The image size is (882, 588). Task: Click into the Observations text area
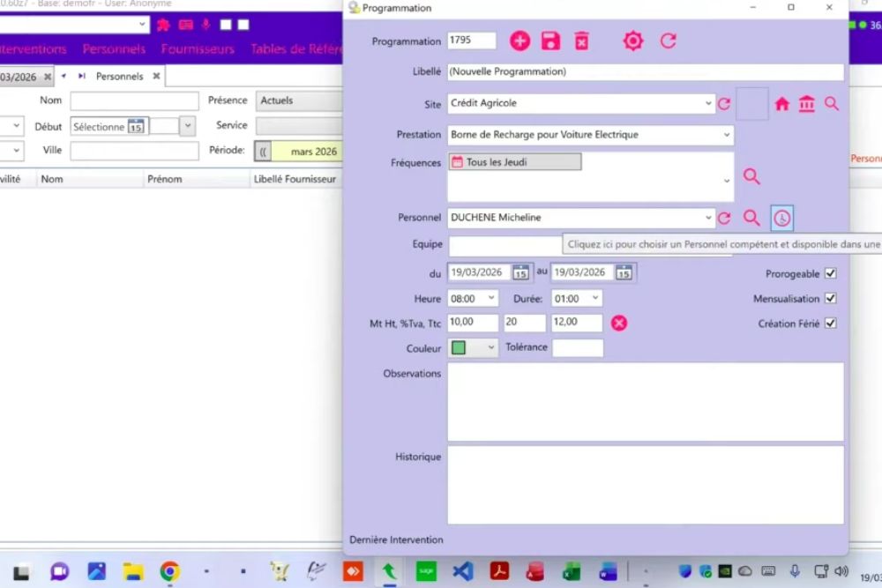pos(645,401)
